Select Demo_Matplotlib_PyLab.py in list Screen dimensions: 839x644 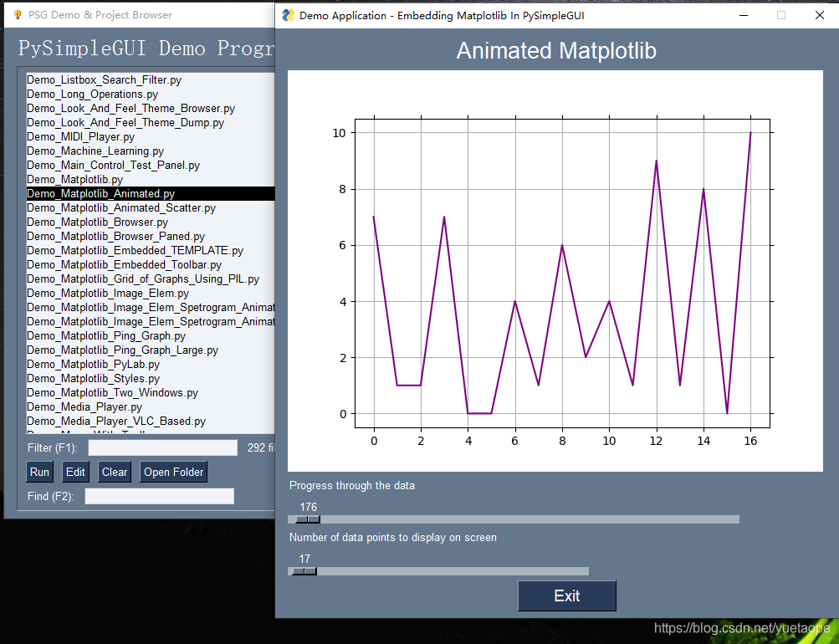151,365
